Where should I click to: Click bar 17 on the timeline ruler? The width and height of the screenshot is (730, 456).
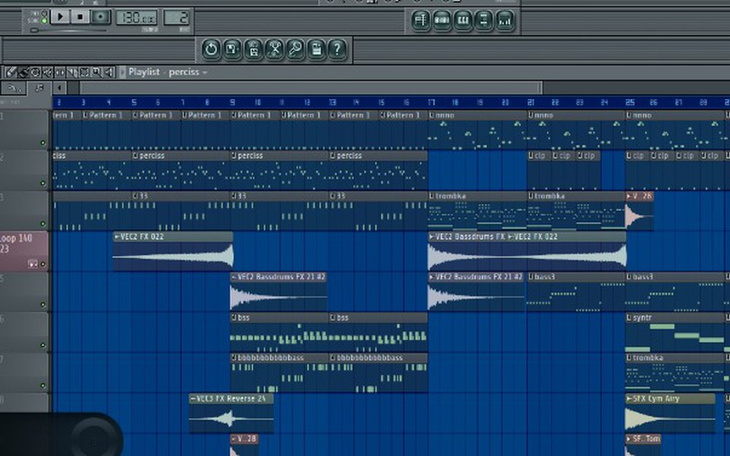point(432,102)
